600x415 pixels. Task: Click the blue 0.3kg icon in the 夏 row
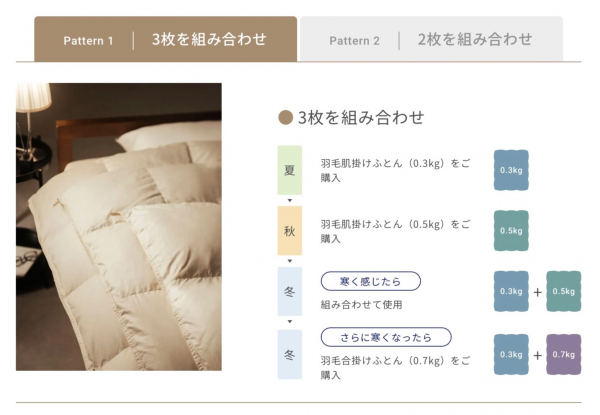[x=511, y=170]
